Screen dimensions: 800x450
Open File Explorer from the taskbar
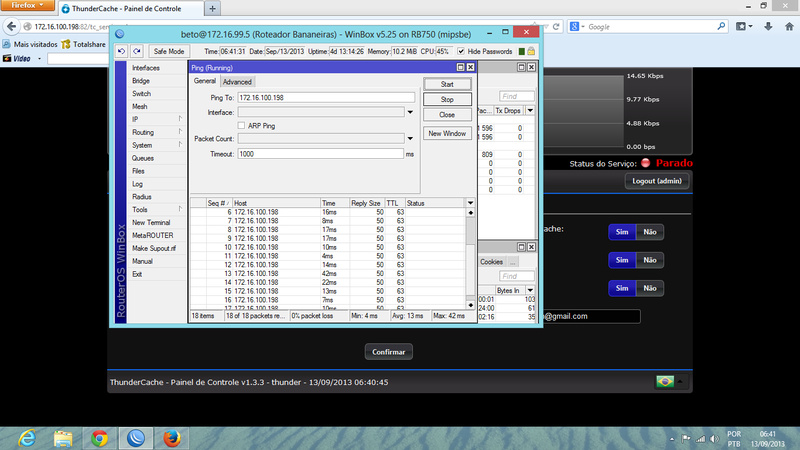point(63,438)
